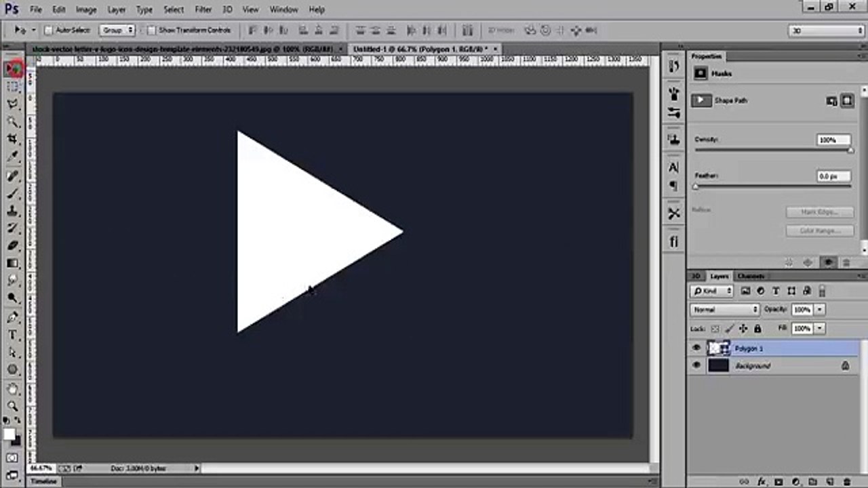The width and height of the screenshot is (868, 488).
Task: Enable the Auto-Select checkbox
Action: coord(48,30)
